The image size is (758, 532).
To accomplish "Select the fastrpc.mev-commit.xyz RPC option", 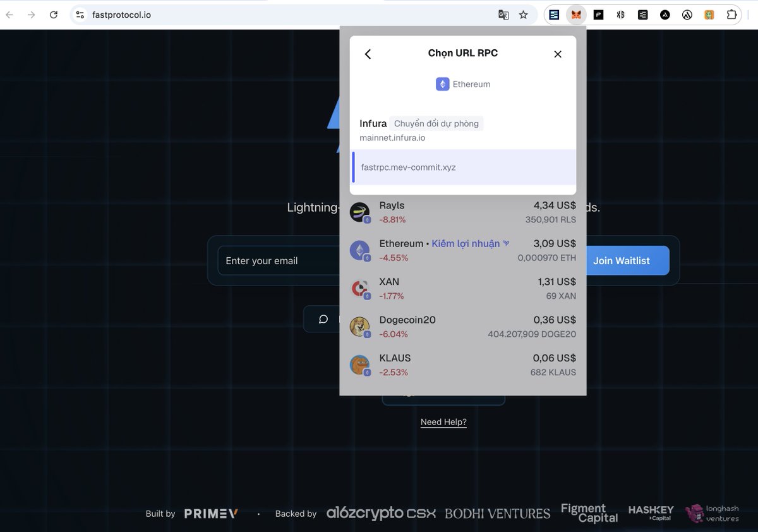I will [x=463, y=167].
